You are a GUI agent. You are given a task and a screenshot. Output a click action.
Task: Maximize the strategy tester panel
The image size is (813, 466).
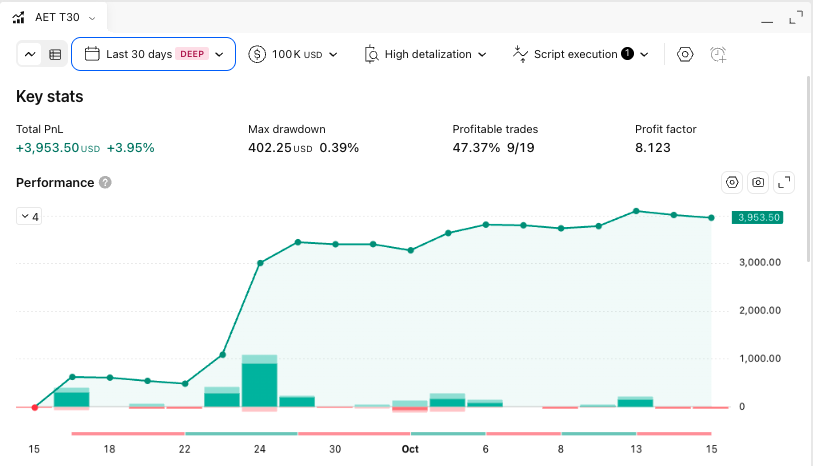click(x=795, y=18)
